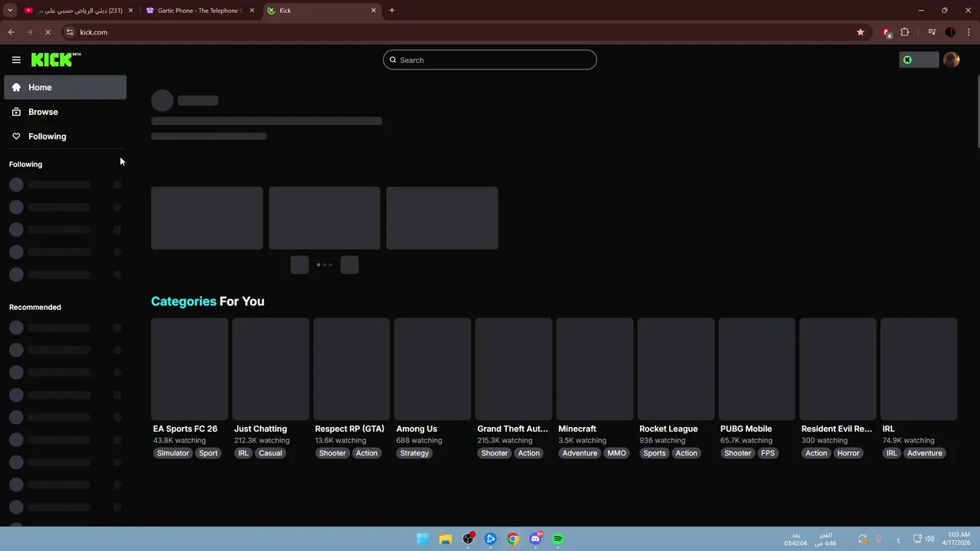Go back with the browser arrow
The width and height of the screenshot is (980, 551).
coord(11,32)
